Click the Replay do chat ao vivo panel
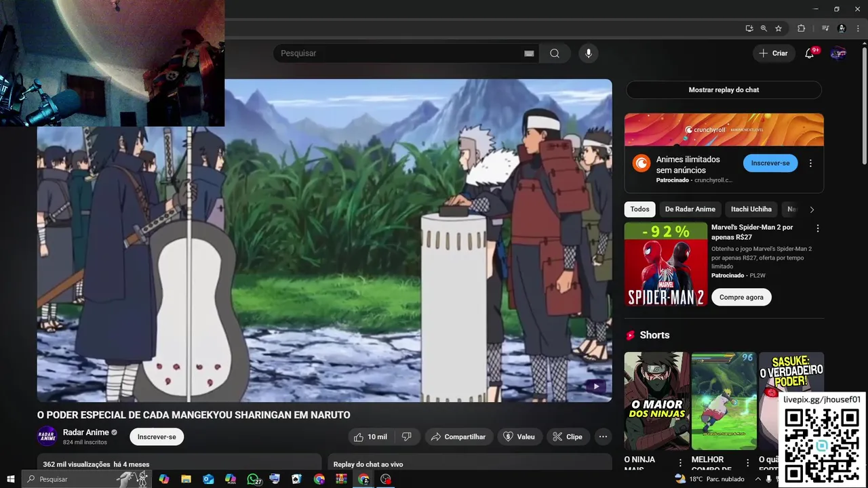The height and width of the screenshot is (488, 868). coord(470,462)
